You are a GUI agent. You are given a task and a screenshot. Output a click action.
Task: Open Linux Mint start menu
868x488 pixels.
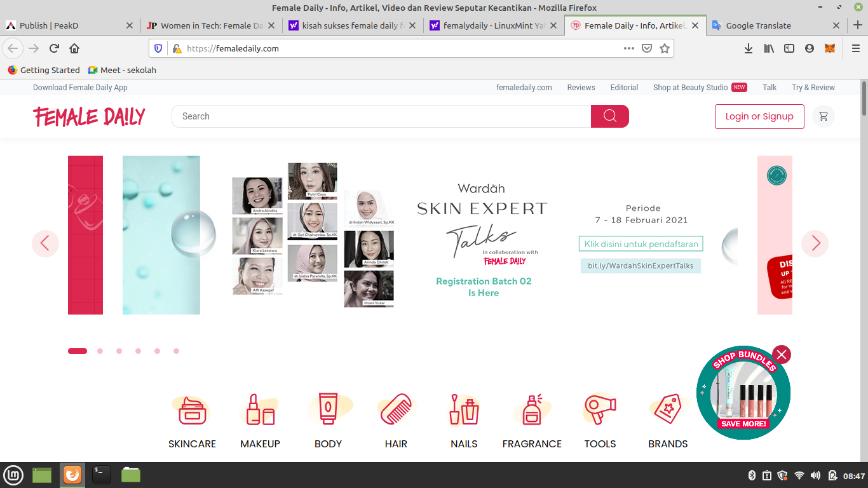pos(13,475)
